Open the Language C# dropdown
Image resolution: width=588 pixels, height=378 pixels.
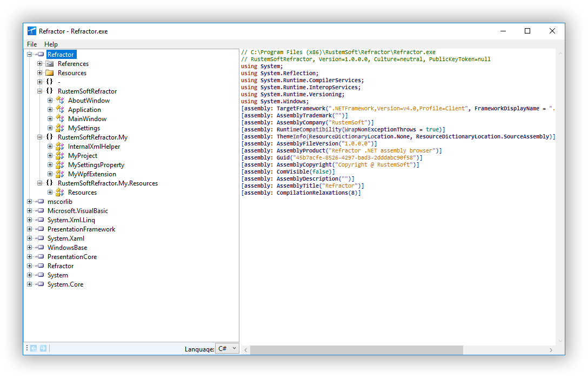tap(227, 348)
